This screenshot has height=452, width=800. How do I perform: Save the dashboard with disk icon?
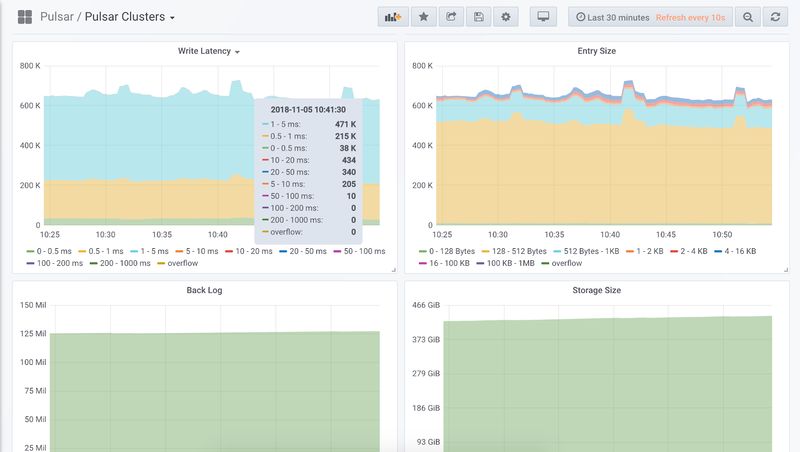click(x=479, y=17)
